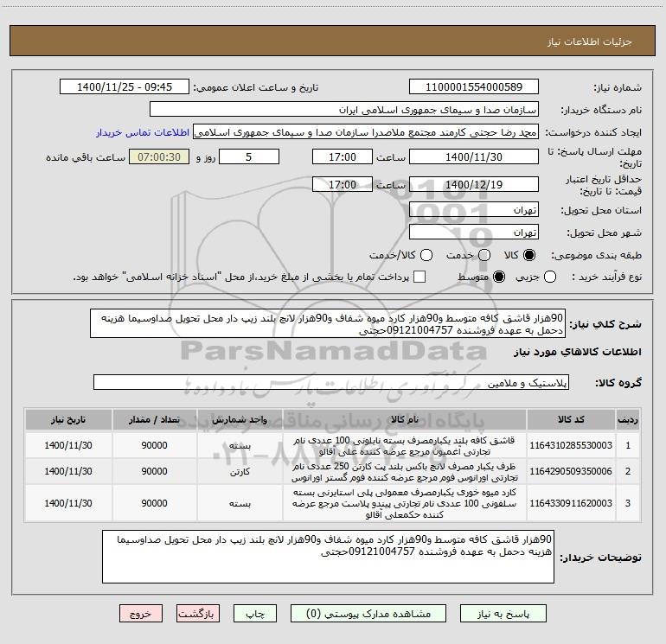
Task: Click item code 1164330911620003
Action: (571, 503)
